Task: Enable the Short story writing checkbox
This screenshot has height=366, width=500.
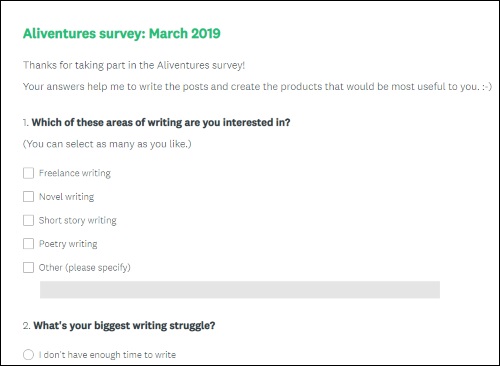Action: tap(28, 220)
